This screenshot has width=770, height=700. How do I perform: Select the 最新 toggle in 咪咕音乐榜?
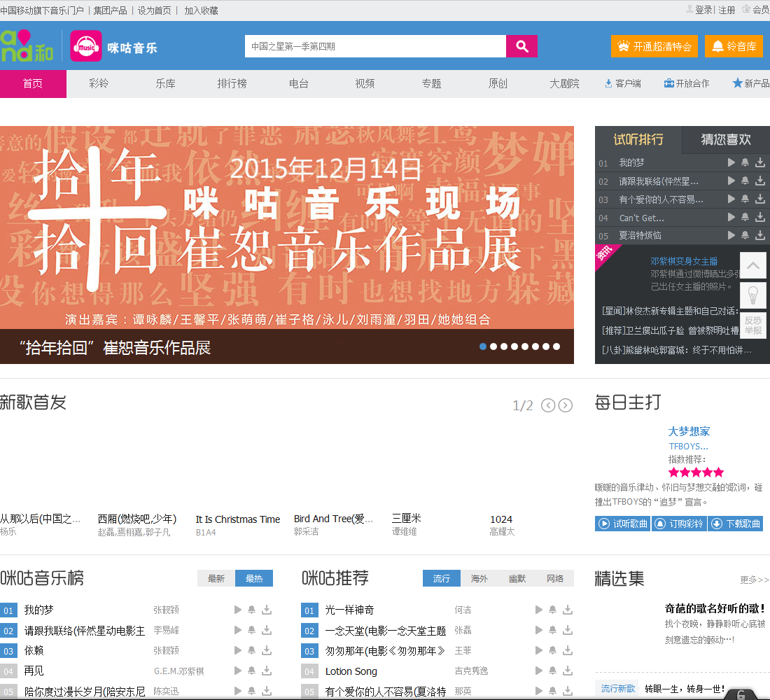(x=216, y=578)
